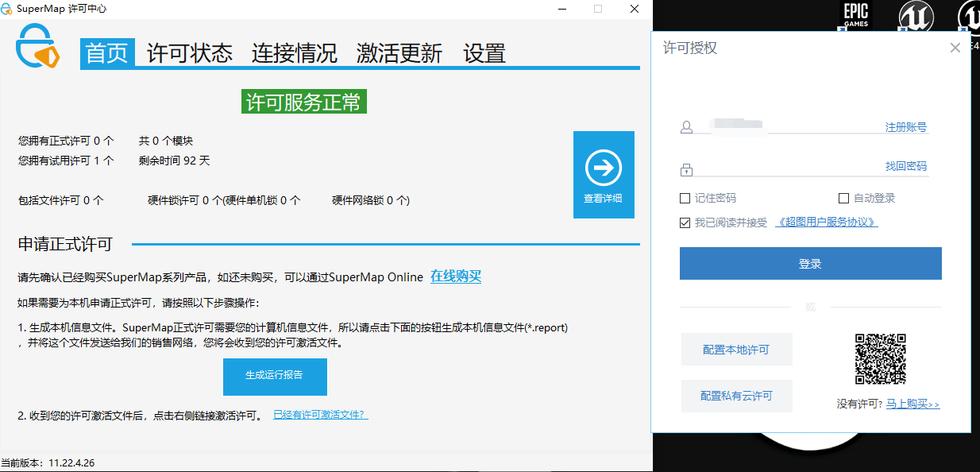980x472 pixels.
Task: Click the SuperMap lock logo in the header
Action: pyautogui.click(x=38, y=47)
